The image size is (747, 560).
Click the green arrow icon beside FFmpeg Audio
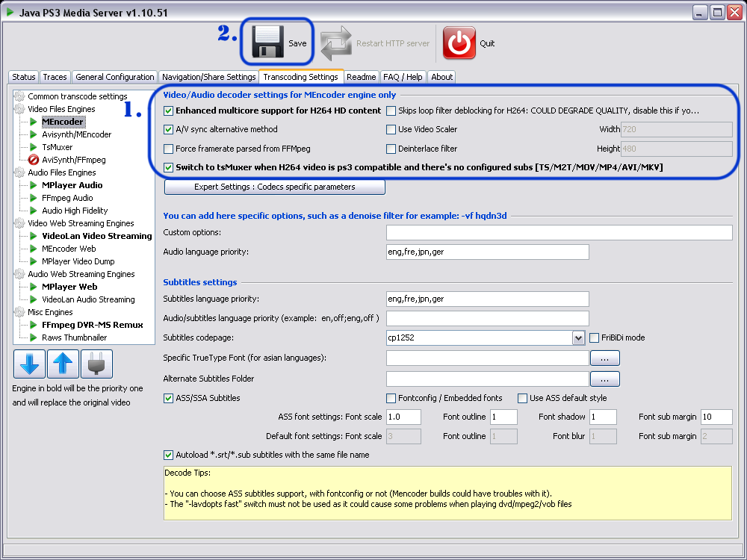coord(34,198)
